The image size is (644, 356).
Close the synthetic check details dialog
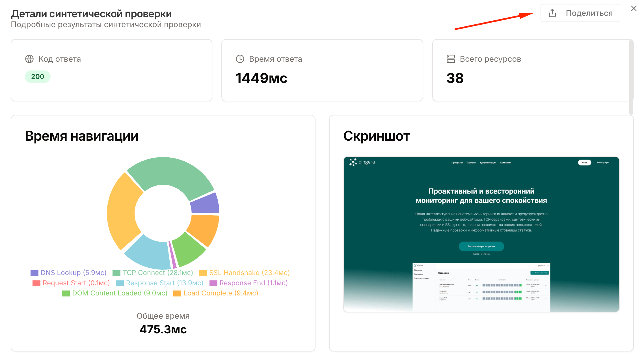(x=634, y=8)
